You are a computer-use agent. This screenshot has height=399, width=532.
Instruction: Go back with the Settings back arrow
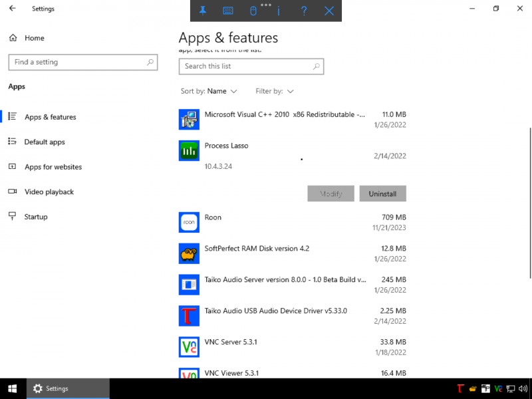coord(13,9)
